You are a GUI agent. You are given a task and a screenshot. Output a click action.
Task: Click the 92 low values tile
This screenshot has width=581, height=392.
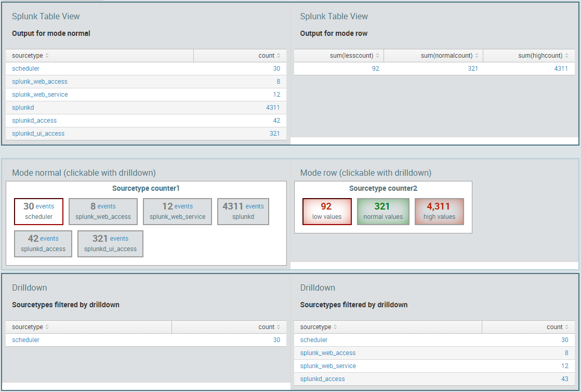[x=327, y=212]
